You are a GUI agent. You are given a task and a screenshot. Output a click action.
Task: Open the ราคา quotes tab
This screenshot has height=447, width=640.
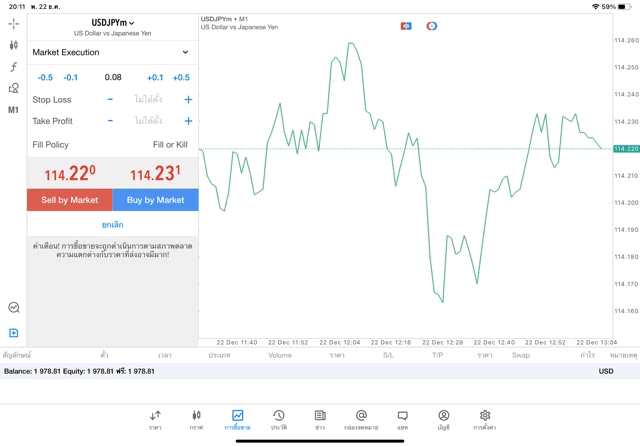155,420
